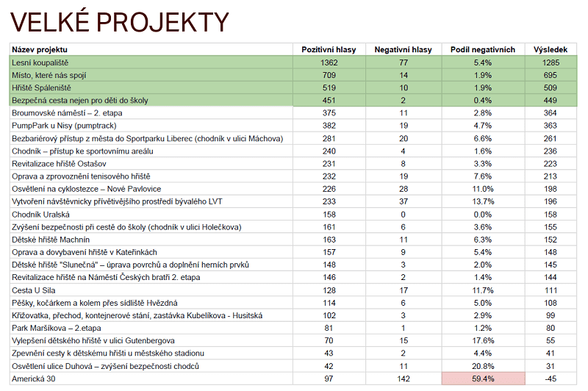This screenshot has height=391, width=588.
Task: Click the -45 result value
Action: (551, 379)
